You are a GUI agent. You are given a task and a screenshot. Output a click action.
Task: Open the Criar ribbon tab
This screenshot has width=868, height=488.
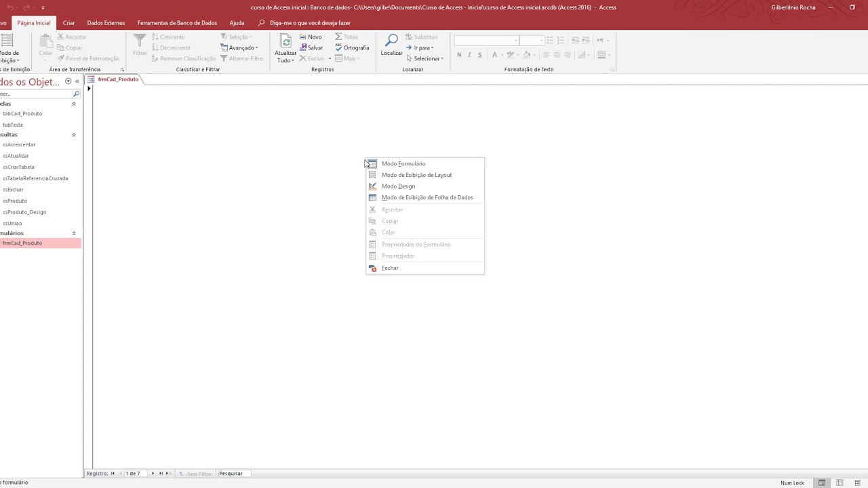coord(69,23)
